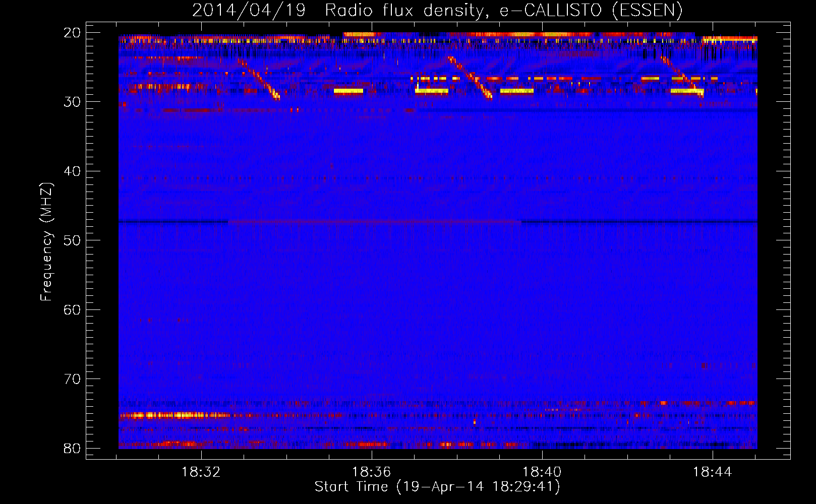This screenshot has height=504, width=816.
Task: Click the 30 MHz frequency tick label
Action: [x=72, y=102]
